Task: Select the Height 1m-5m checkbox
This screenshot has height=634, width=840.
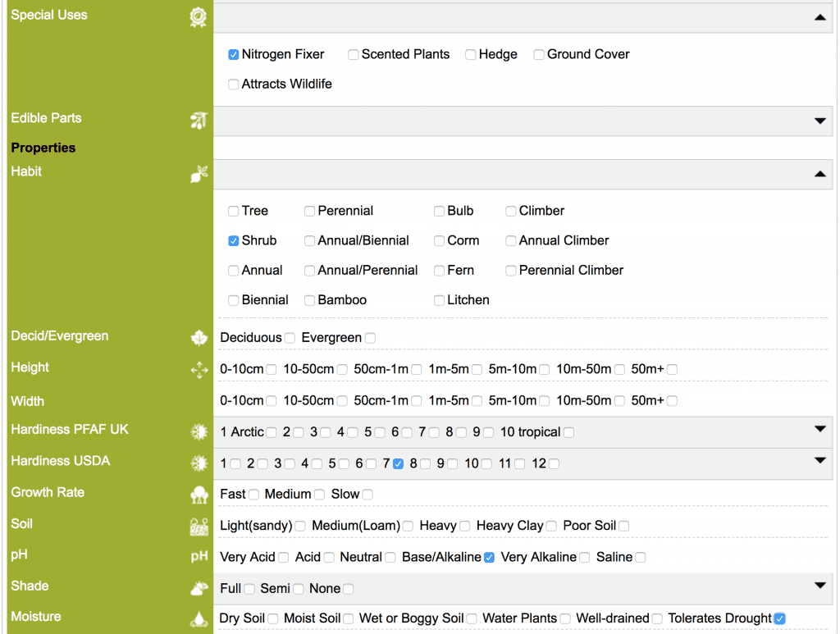Action: click(x=477, y=369)
